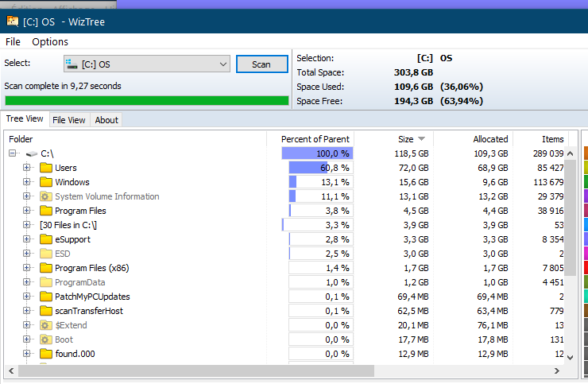Image resolution: width=588 pixels, height=384 pixels.
Task: Expand the Program Files (x86) node
Action: (27, 268)
